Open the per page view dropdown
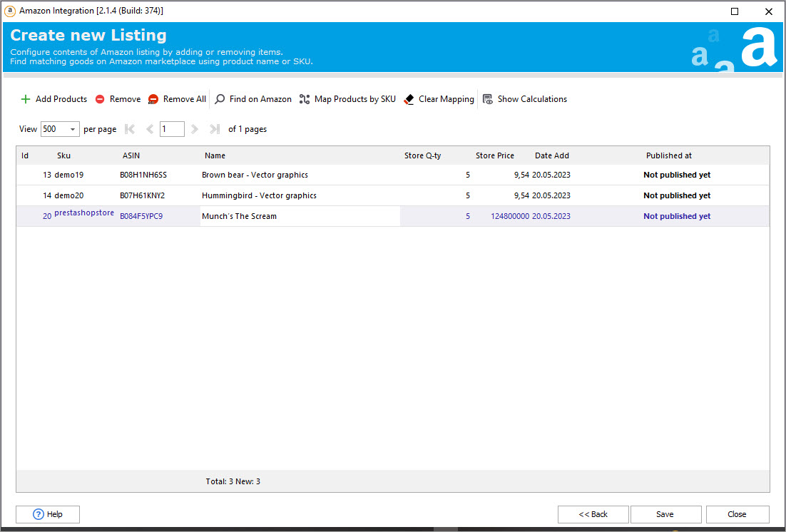Image resolution: width=786 pixels, height=532 pixels. click(73, 129)
